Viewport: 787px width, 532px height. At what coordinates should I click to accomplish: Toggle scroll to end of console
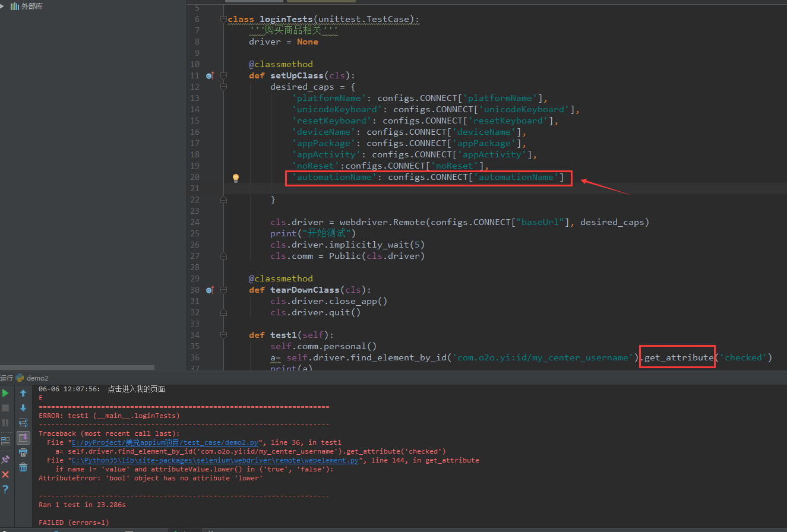pyautogui.click(x=23, y=438)
